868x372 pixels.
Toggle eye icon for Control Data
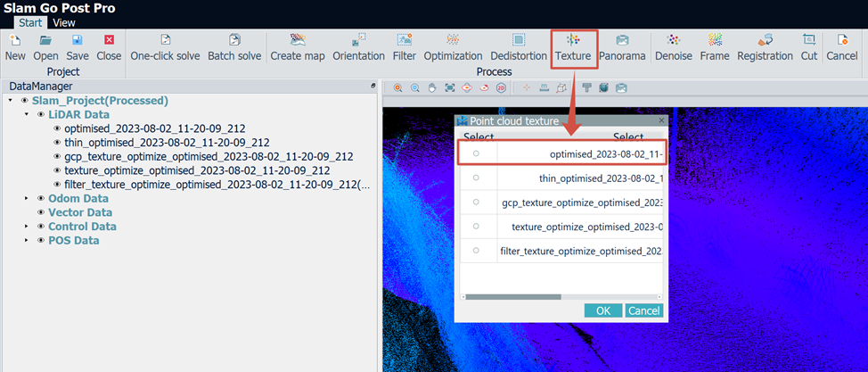pos(41,227)
